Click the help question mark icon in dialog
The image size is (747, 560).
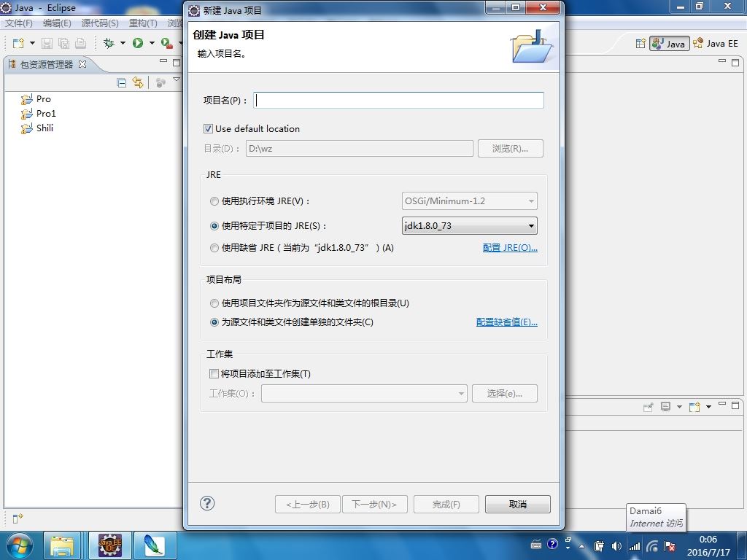[x=207, y=503]
